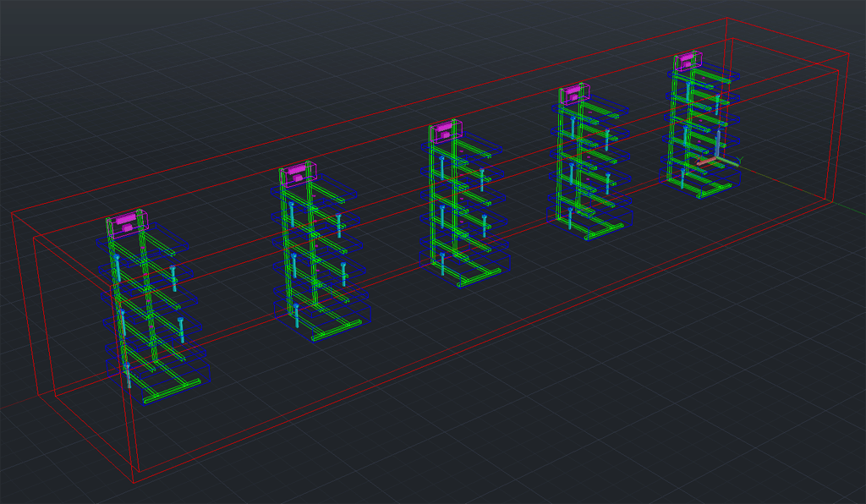Select the magenta box atop the middle rack
866x504 pixels.
(x=445, y=131)
